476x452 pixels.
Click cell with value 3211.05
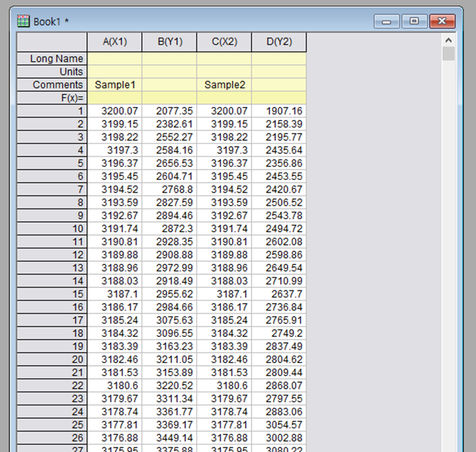tap(170, 359)
